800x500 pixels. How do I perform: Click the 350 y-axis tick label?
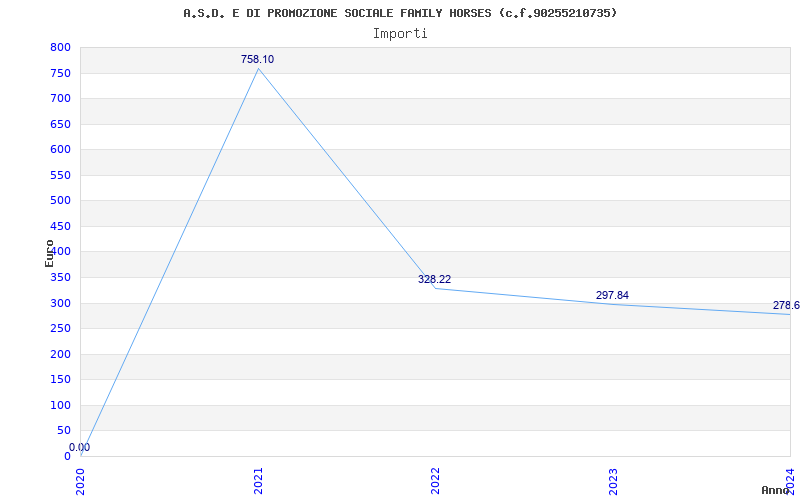[60, 278]
